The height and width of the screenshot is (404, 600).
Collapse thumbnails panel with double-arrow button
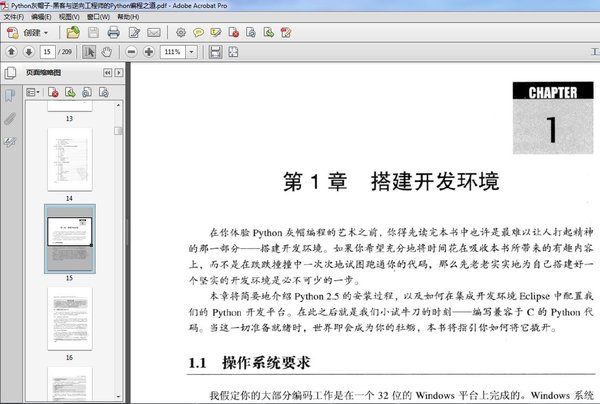pyautogui.click(x=108, y=72)
